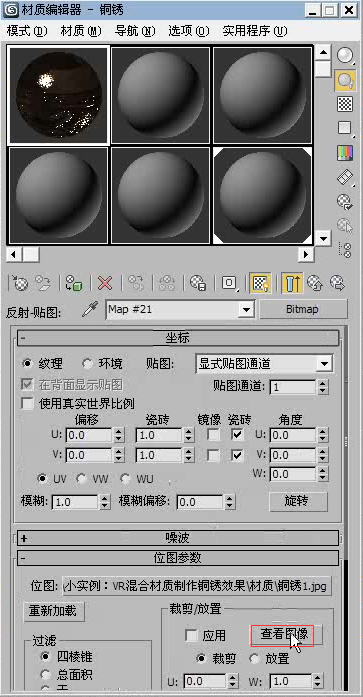Image resolution: width=363 pixels, height=697 pixels.
Task: Enable 使用真实世界比例 checkbox
Action: tap(28, 404)
